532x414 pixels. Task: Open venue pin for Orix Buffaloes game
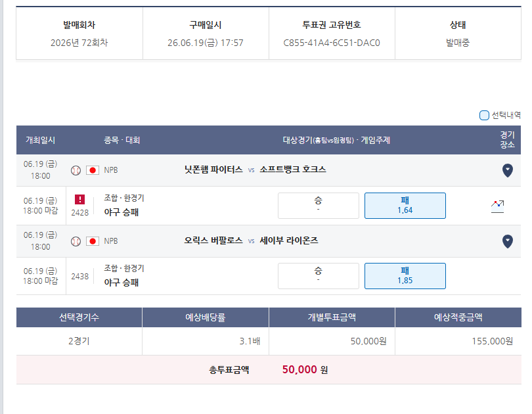pos(507,241)
